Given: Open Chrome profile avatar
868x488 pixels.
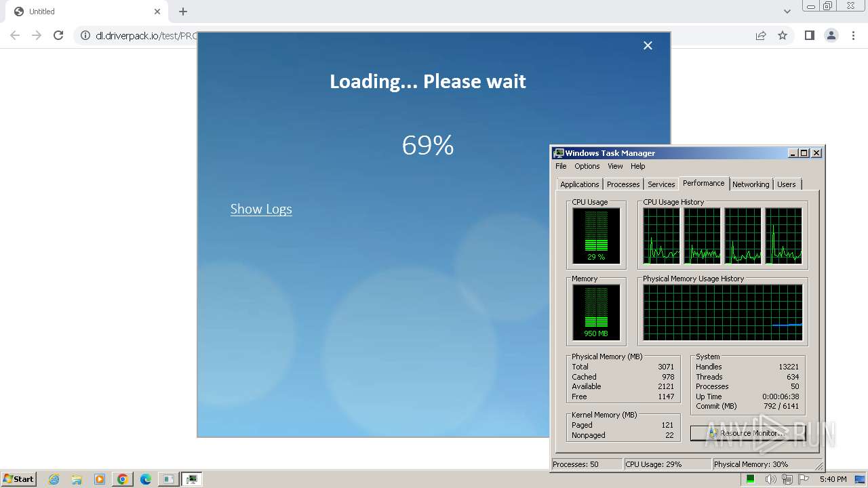Looking at the screenshot, I should [x=831, y=35].
